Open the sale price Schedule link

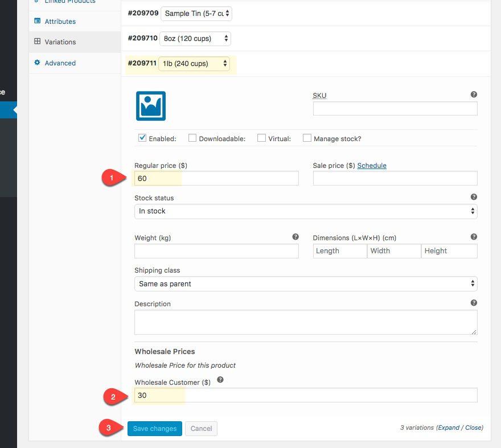click(372, 166)
